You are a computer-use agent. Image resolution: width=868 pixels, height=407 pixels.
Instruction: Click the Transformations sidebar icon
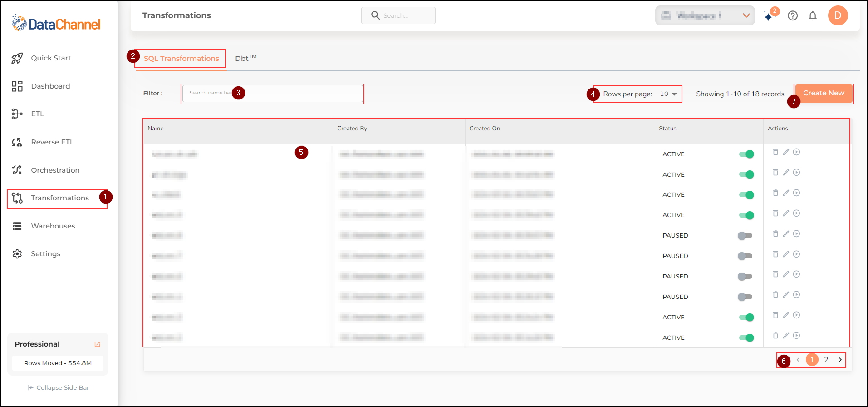click(x=17, y=198)
